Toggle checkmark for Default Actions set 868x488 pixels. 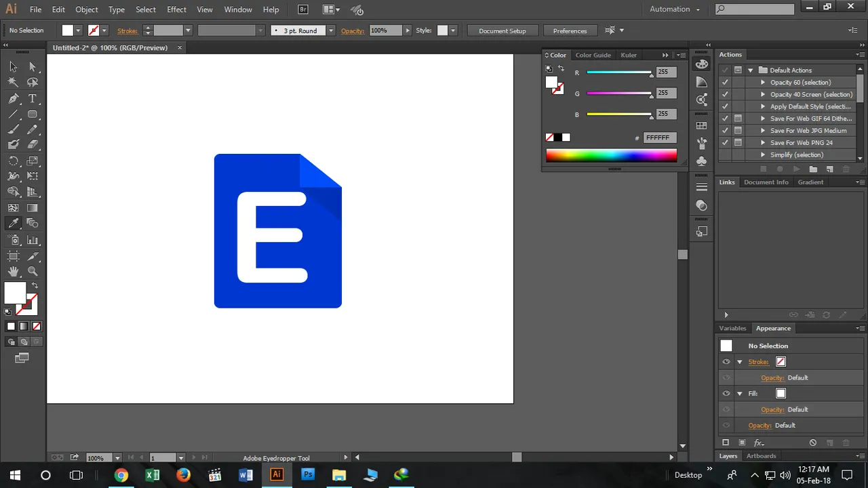point(725,70)
